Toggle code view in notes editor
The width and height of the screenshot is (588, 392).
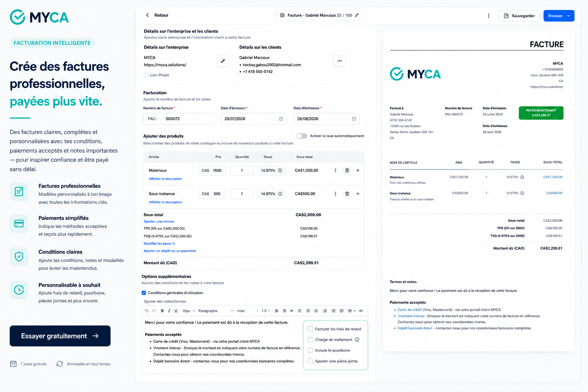[361, 311]
